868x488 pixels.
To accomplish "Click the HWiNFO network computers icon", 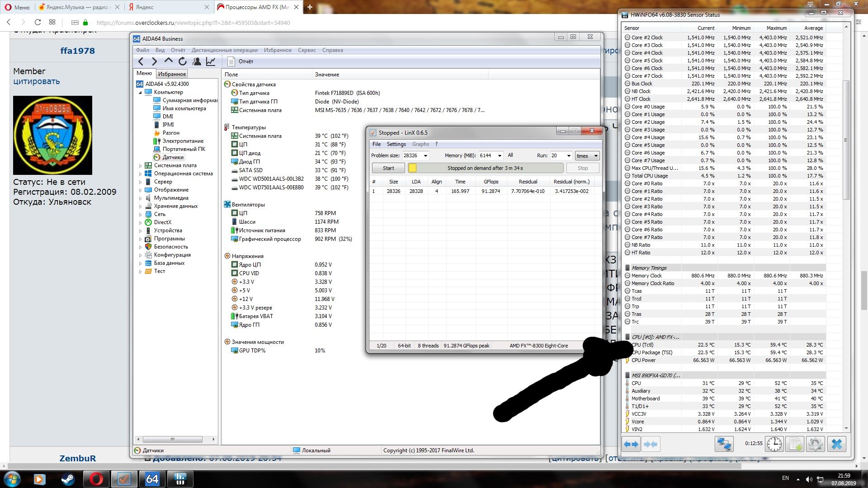I will click(723, 444).
